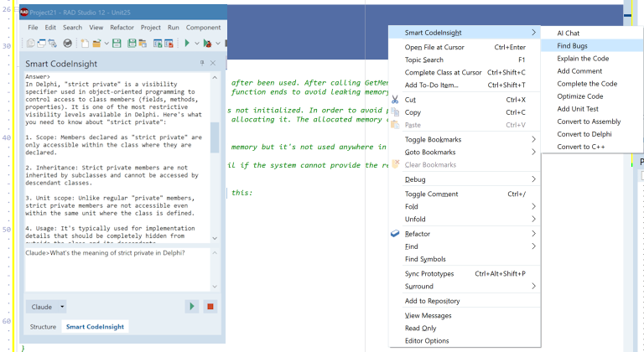Open the View menu
Image resolution: width=644 pixels, height=352 pixels.
[96, 28]
